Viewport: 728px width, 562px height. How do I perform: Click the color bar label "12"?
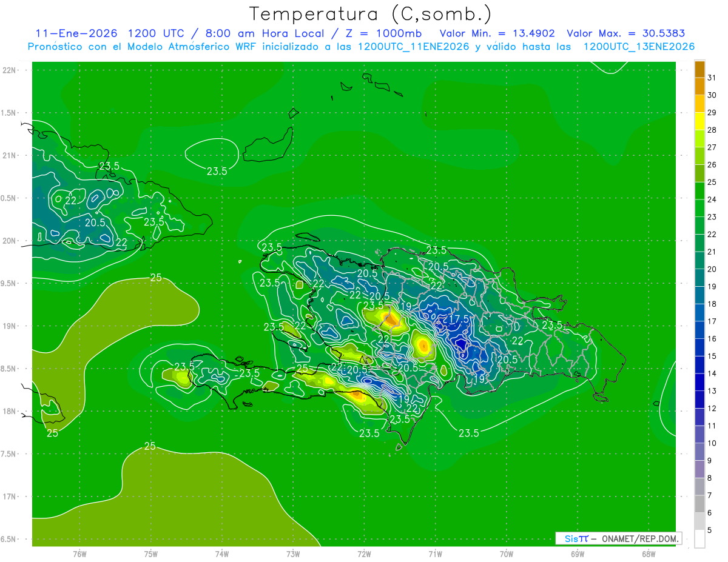(712, 409)
